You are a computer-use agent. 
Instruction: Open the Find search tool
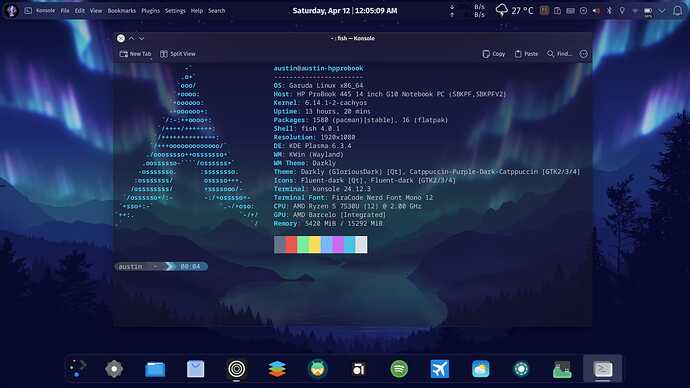click(x=559, y=54)
